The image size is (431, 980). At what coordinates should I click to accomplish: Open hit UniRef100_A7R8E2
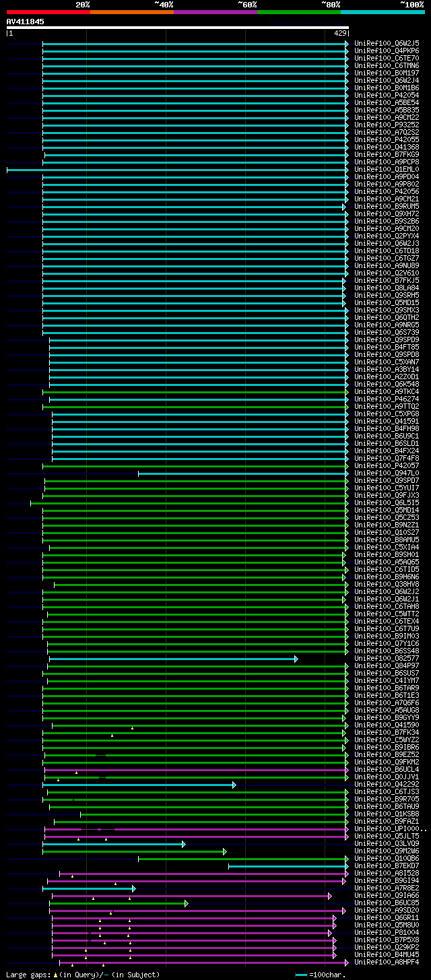click(x=387, y=888)
